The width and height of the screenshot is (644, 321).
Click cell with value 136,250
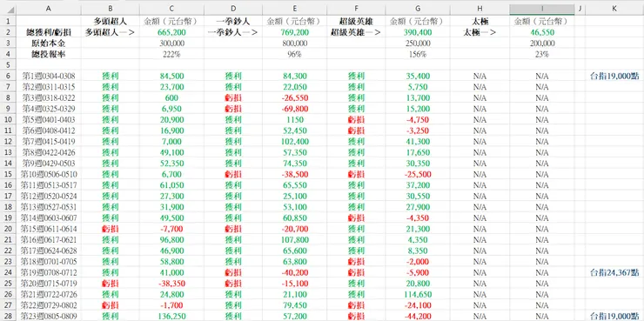(171, 316)
